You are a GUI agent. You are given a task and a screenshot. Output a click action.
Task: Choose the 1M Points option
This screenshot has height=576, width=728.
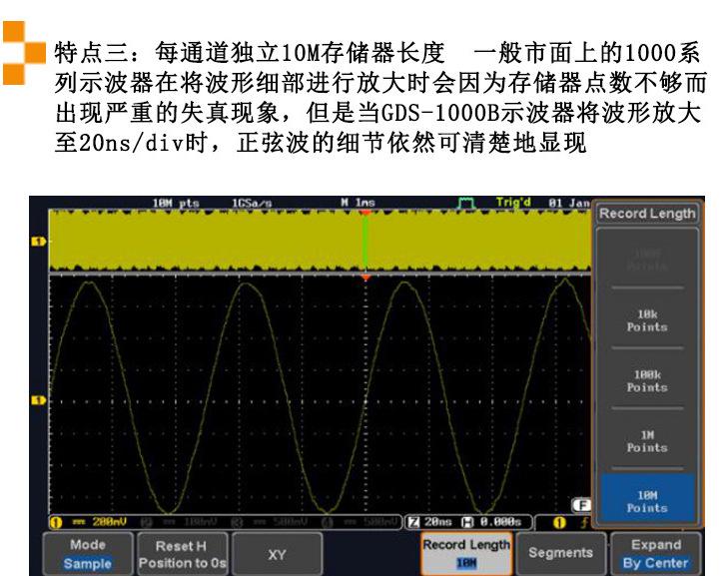(646, 441)
